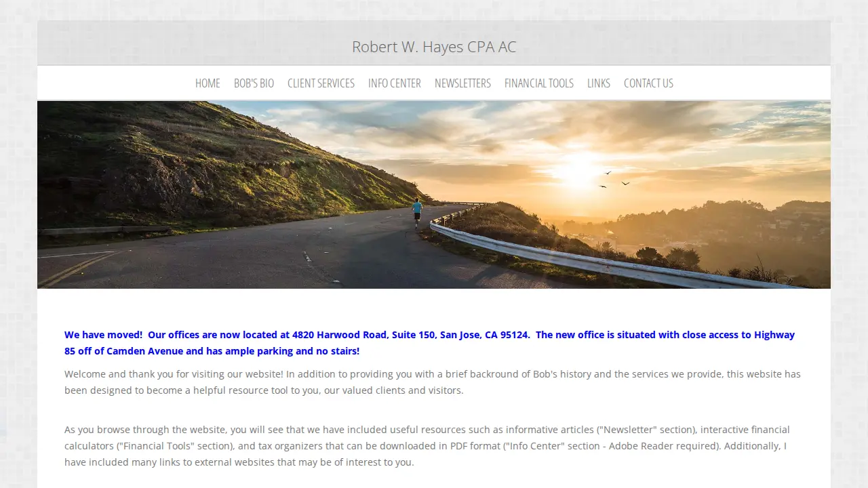Viewport: 868px width, 488px height.
Task: Go to BOB'S BIO page
Action: click(254, 83)
